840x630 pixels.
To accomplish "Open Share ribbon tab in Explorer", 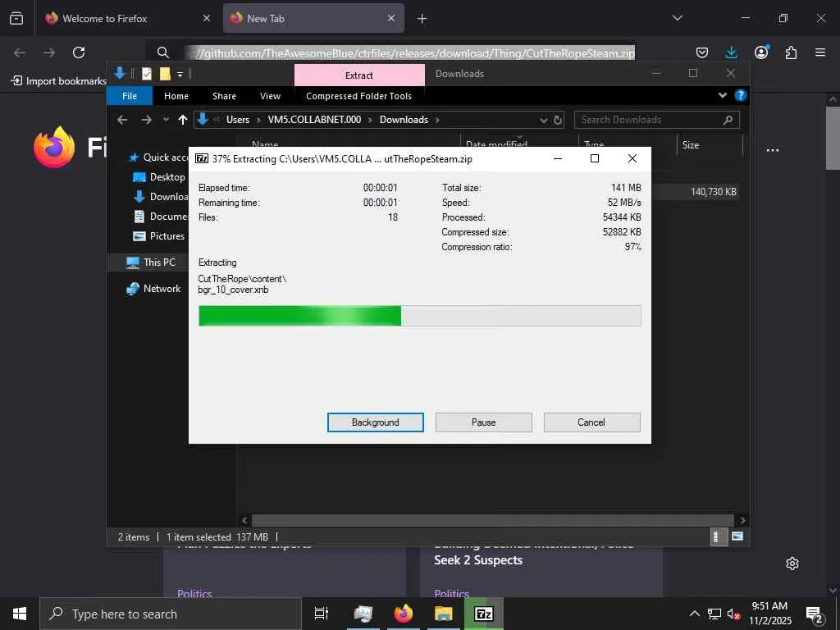I will 224,96.
